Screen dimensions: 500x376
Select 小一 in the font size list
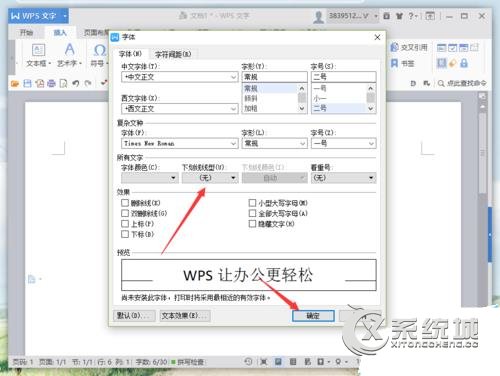(320, 98)
